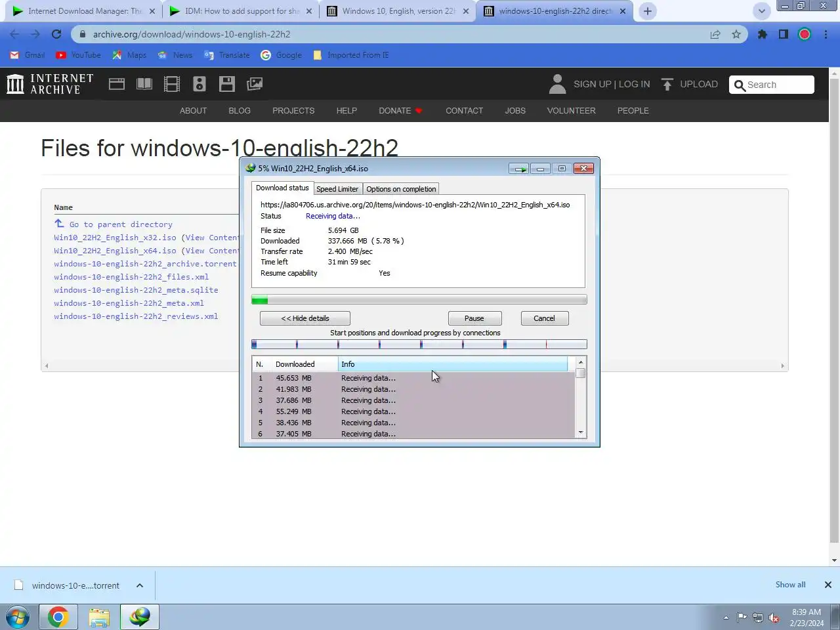Viewport: 840px width, 630px height.
Task: Click the green download progress bar
Action: 419,300
